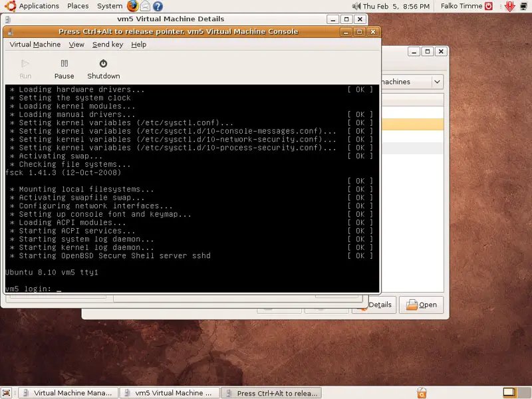Click the 'Setting the system clock' console line

tap(74, 98)
